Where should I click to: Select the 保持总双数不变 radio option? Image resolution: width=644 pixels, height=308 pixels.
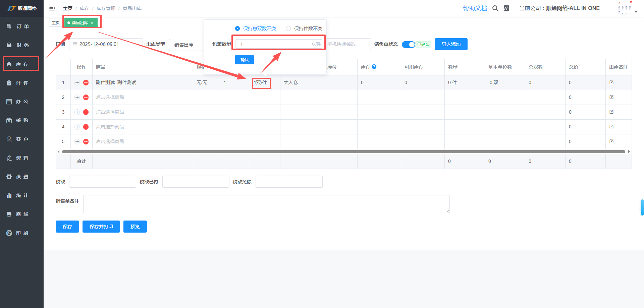(237, 28)
